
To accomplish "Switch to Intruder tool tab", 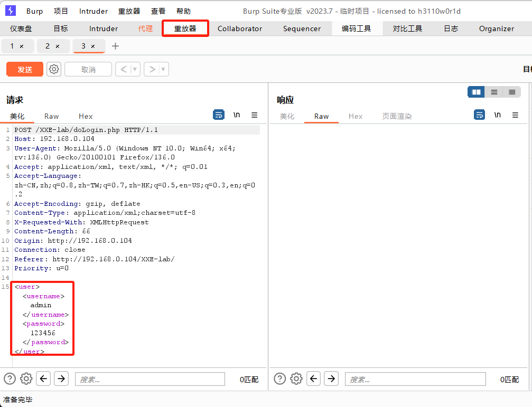I will (x=104, y=29).
